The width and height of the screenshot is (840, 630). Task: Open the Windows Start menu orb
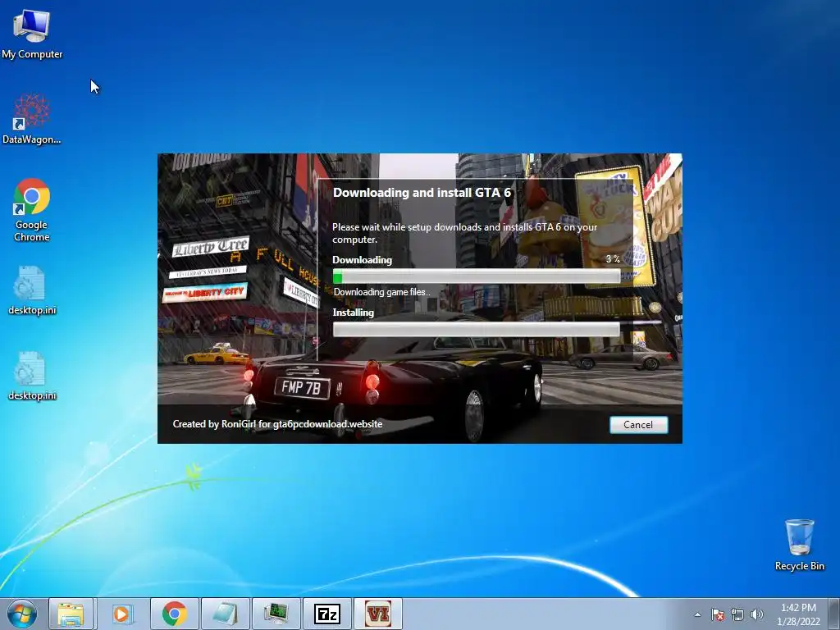point(22,614)
